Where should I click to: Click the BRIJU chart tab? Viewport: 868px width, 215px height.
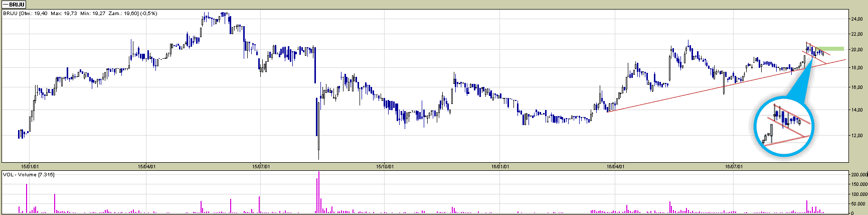pyautogui.click(x=14, y=5)
